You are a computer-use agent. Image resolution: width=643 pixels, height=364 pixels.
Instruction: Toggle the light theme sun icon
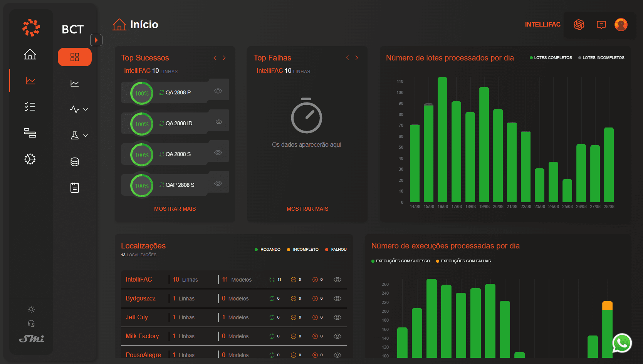coord(31,309)
